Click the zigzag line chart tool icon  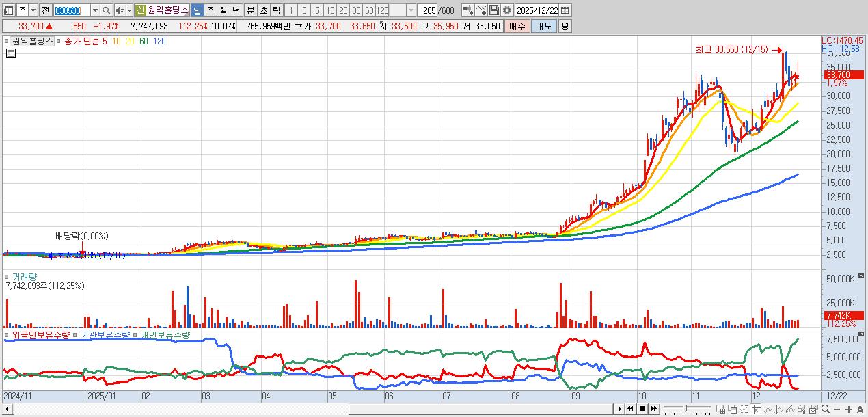[779, 409]
